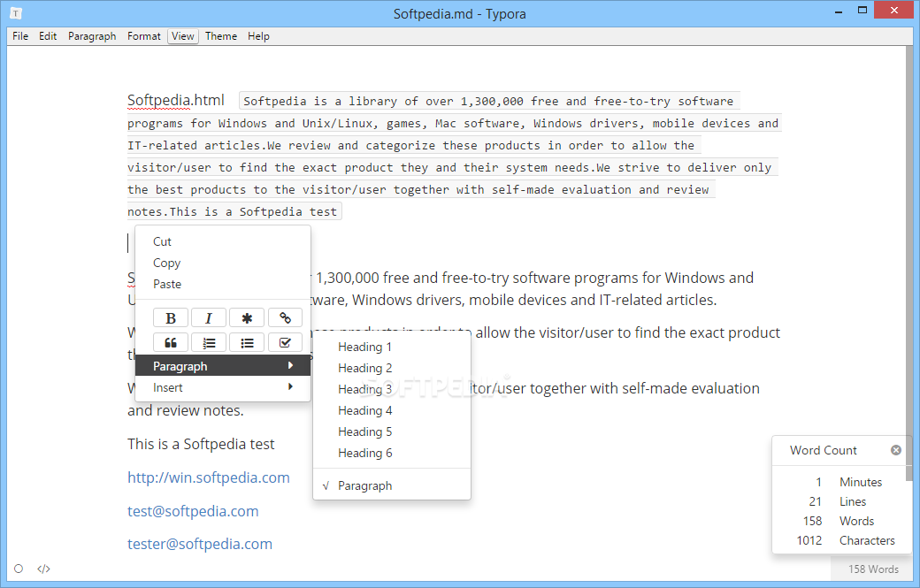Screen dimensions: 920x588
Task: Open the Format menu
Action: pyautogui.click(x=143, y=36)
